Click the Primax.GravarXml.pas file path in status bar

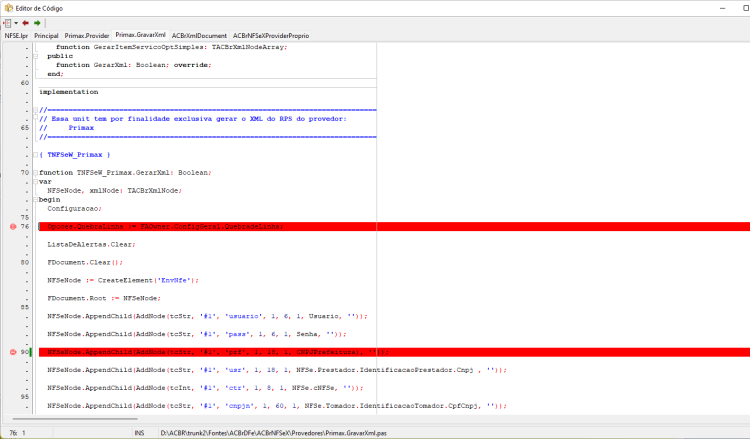click(274, 433)
